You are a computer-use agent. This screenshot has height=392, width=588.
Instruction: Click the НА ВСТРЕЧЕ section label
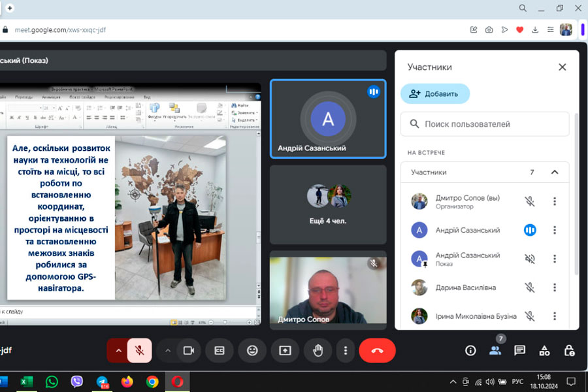[x=426, y=153]
